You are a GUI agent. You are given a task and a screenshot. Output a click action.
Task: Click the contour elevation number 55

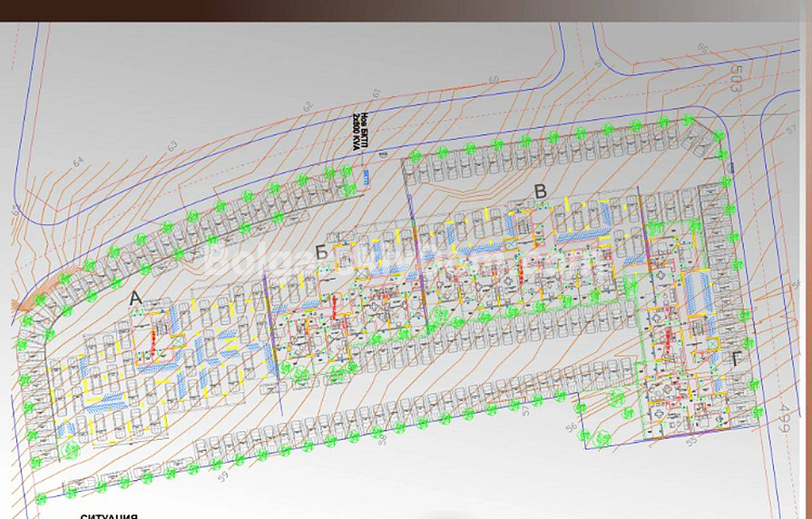(x=691, y=441)
